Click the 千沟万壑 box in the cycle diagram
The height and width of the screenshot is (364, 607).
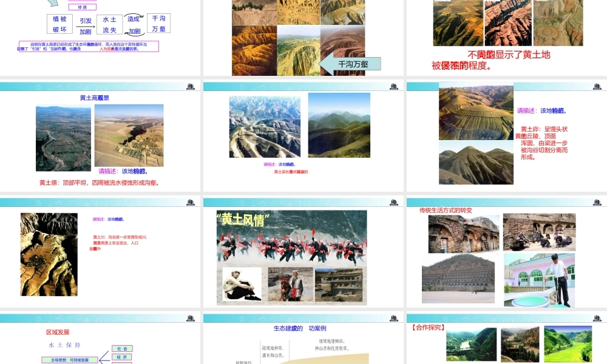click(158, 23)
